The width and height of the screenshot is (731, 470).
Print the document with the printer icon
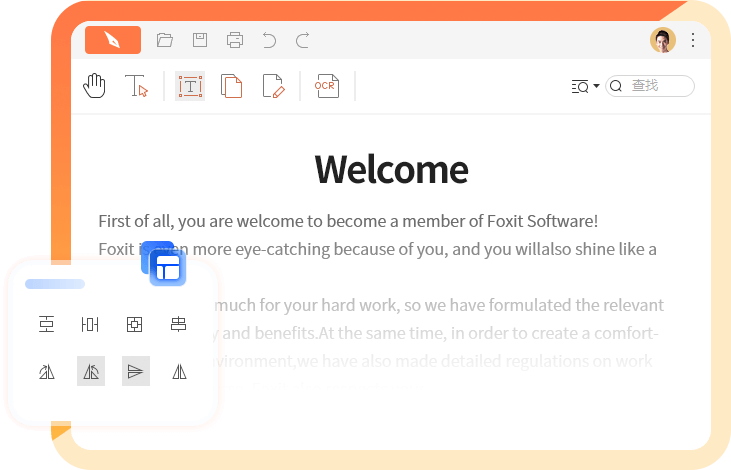point(235,40)
